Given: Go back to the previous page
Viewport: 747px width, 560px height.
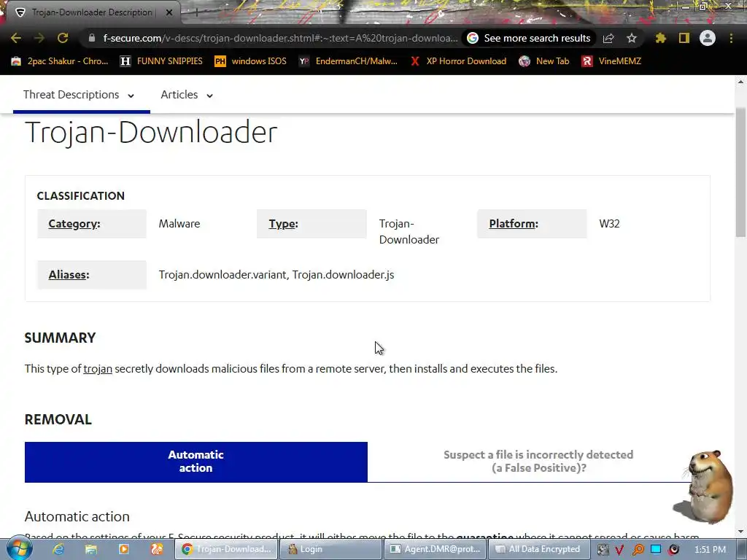Looking at the screenshot, I should [x=16, y=38].
